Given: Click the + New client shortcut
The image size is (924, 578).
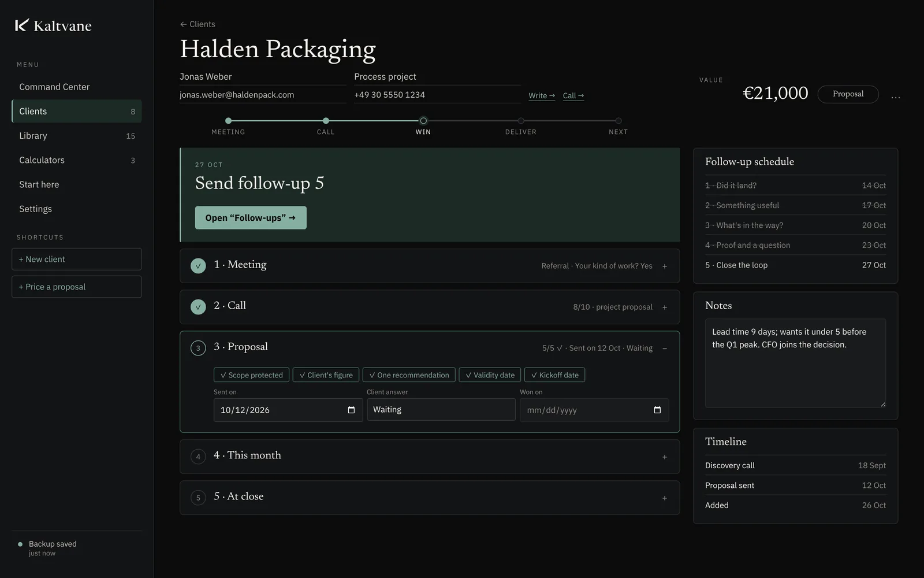Looking at the screenshot, I should tap(76, 259).
